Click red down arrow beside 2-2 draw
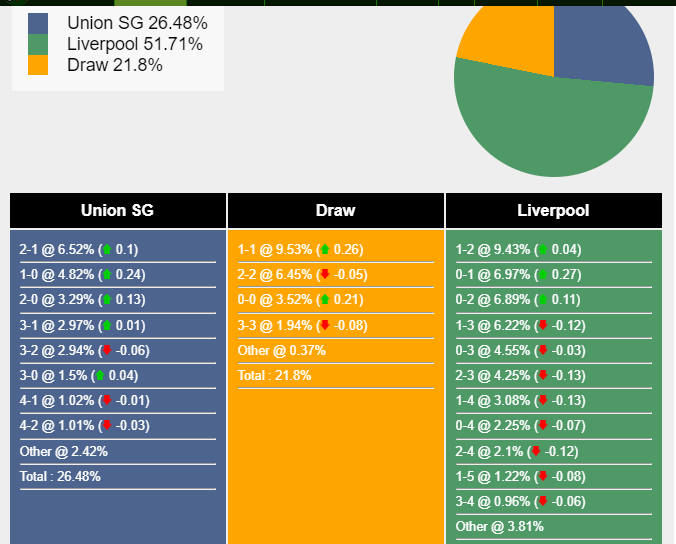Image resolution: width=676 pixels, height=544 pixels. coord(325,275)
